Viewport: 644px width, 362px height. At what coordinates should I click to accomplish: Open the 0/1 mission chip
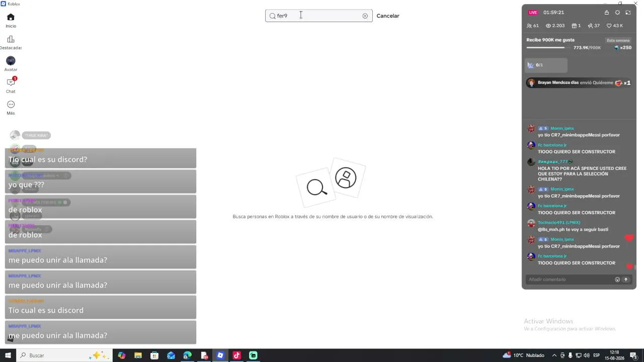[546, 65]
